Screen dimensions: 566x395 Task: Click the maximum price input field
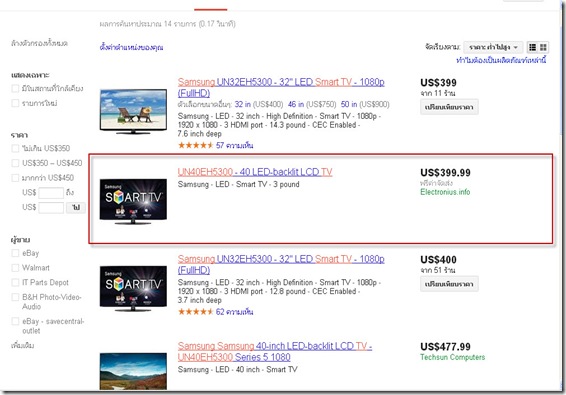click(51, 208)
